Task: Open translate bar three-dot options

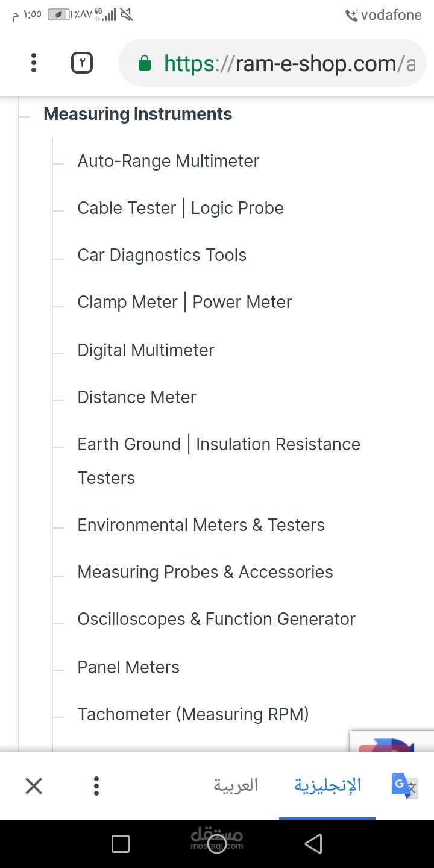Action: pyautogui.click(x=96, y=785)
